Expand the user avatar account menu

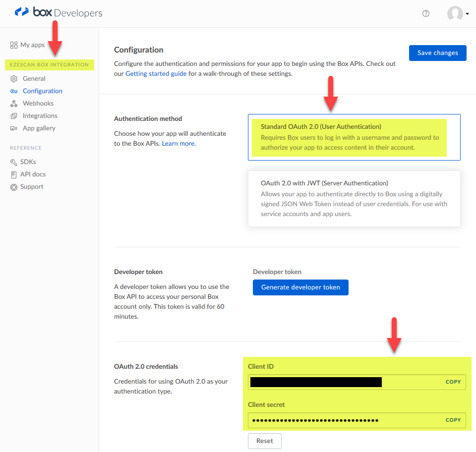coord(458,14)
